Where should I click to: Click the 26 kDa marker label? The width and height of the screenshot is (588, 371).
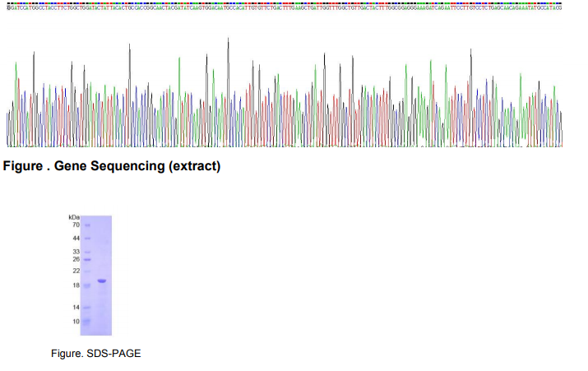click(x=76, y=259)
